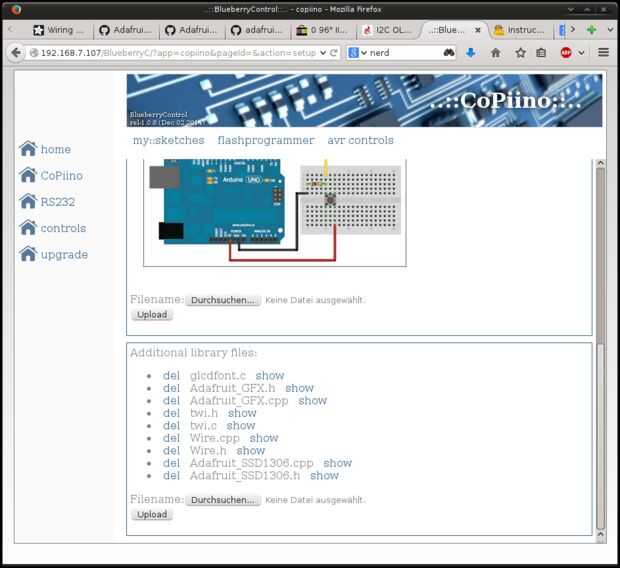Switch to the first Adafrui GitHub tab
This screenshot has width=620, height=568.
point(126,30)
